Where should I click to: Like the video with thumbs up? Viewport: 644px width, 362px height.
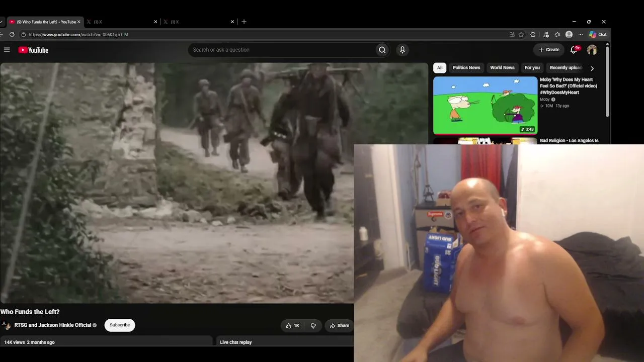pyautogui.click(x=292, y=326)
